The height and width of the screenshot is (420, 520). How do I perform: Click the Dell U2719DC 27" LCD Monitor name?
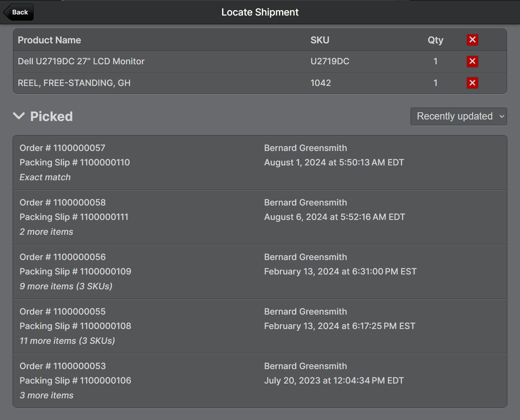(81, 61)
